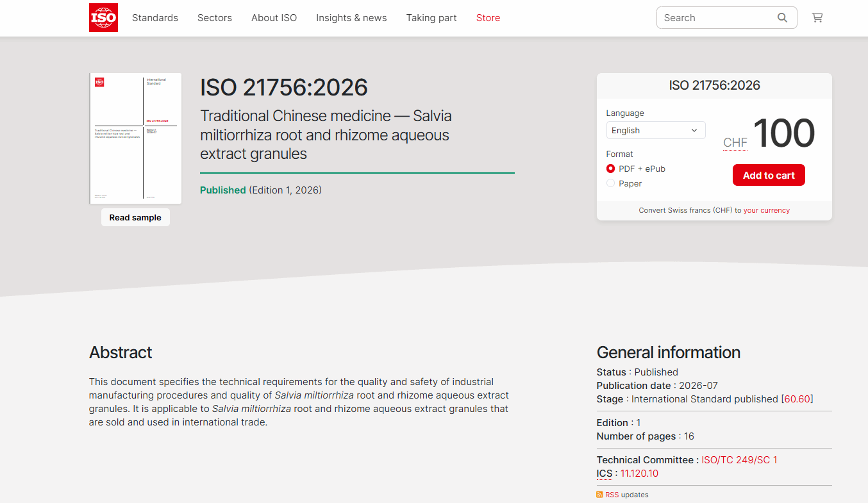Viewport: 868px width, 503px height.
Task: Open the your currency link
Action: [x=767, y=210]
